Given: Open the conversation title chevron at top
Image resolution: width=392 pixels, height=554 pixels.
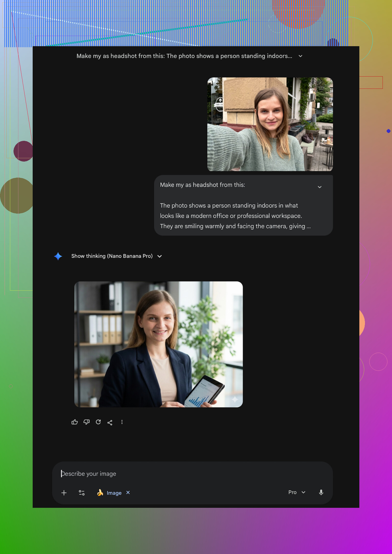Looking at the screenshot, I should tap(300, 56).
